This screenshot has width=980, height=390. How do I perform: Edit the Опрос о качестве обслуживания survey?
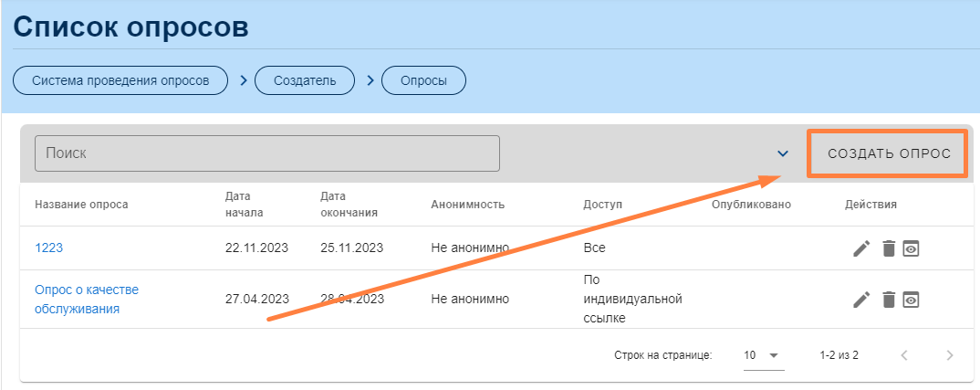click(861, 299)
